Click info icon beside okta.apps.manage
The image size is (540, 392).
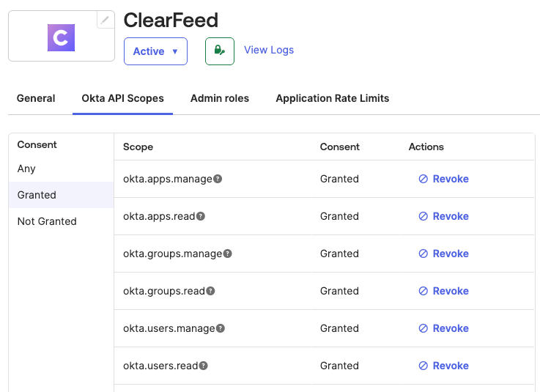pyautogui.click(x=218, y=179)
